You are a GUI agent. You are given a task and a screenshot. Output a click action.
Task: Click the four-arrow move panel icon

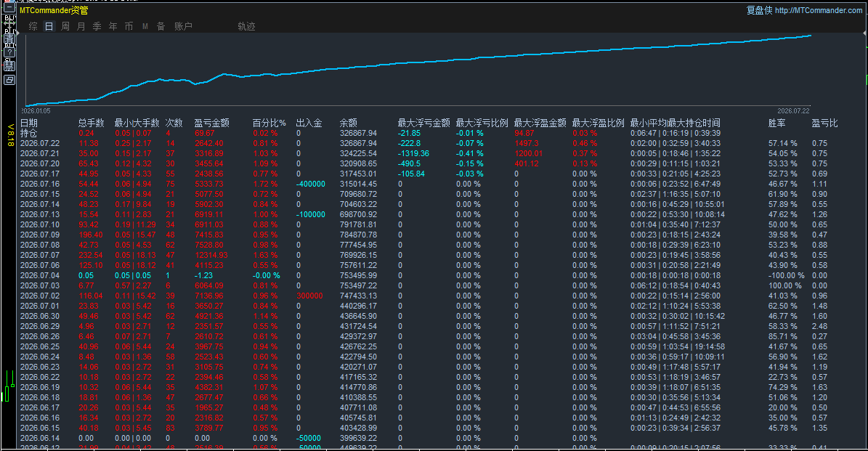(x=9, y=23)
